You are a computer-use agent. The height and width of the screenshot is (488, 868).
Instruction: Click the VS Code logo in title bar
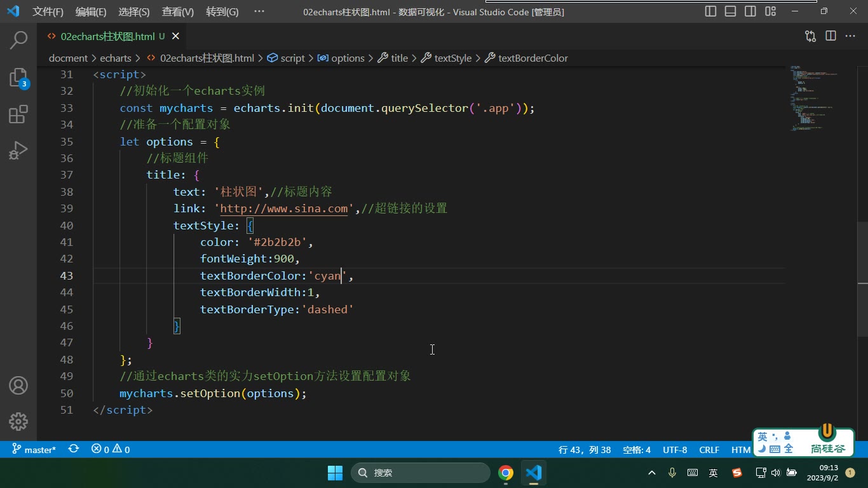tap(13, 11)
